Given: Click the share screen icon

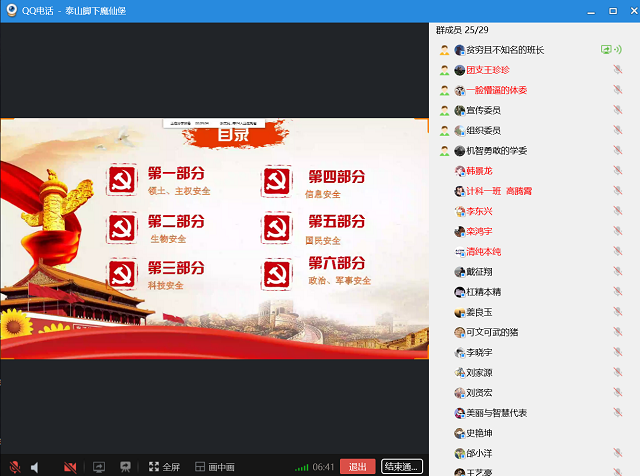Looking at the screenshot, I should pos(99,466).
